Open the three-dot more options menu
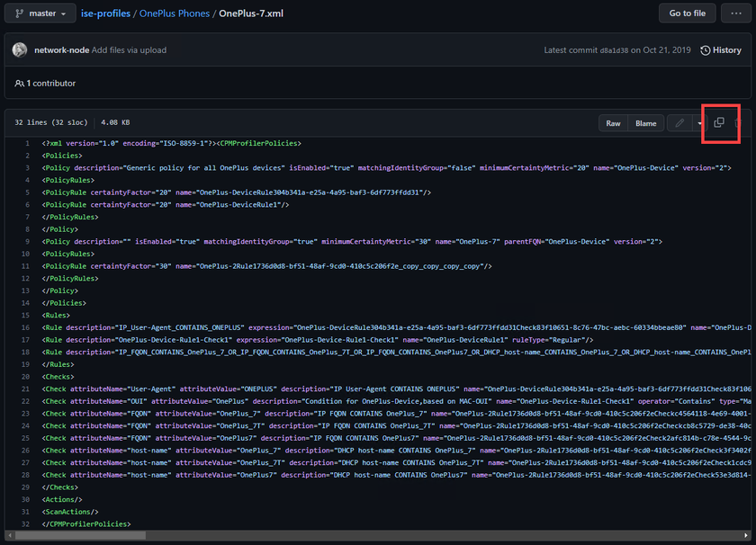 coord(736,13)
